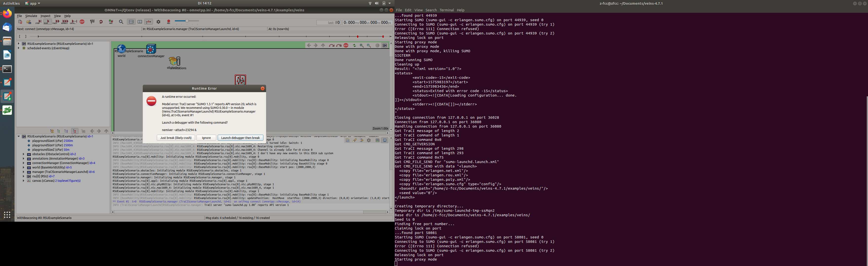Click Just break (likely crash) button
Screen dimensions: 868x266
(x=176, y=138)
